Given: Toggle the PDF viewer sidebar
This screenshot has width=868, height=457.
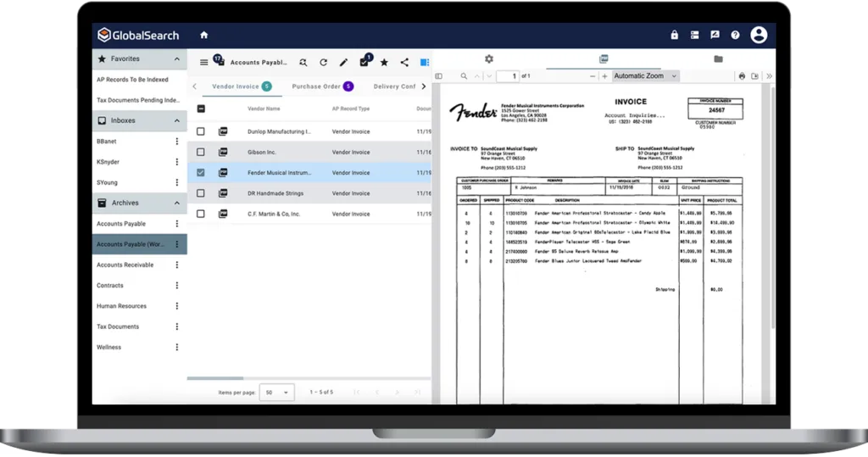Looking at the screenshot, I should click(x=439, y=76).
